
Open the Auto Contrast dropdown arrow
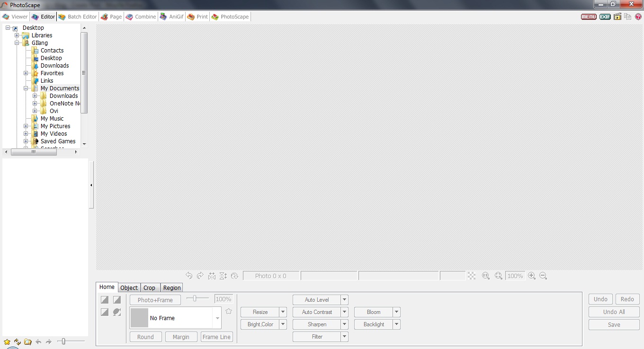pyautogui.click(x=345, y=312)
